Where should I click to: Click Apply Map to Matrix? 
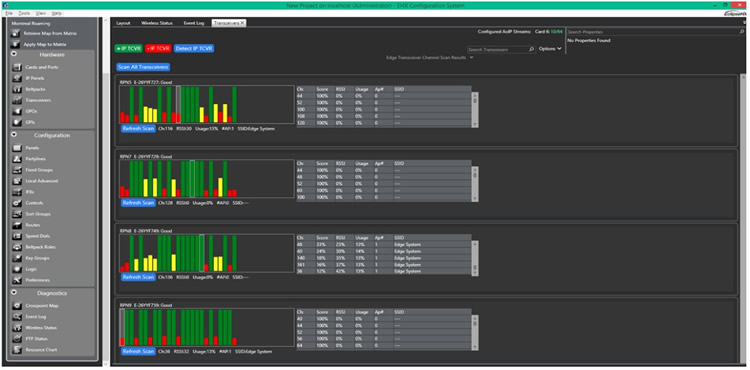point(44,44)
